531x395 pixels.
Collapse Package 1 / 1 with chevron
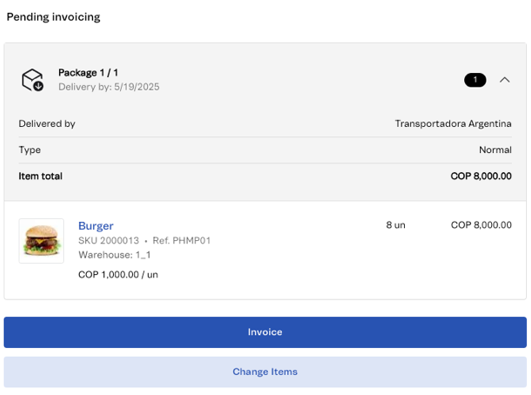[x=505, y=80]
